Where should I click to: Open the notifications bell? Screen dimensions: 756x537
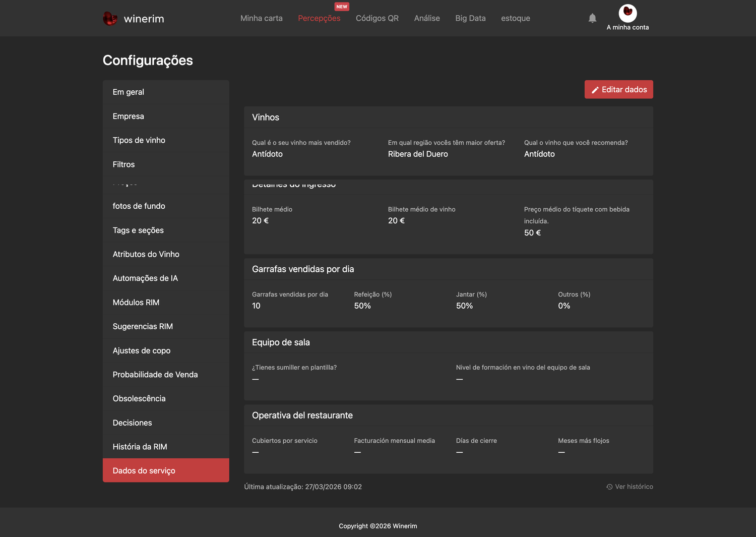pyautogui.click(x=592, y=18)
